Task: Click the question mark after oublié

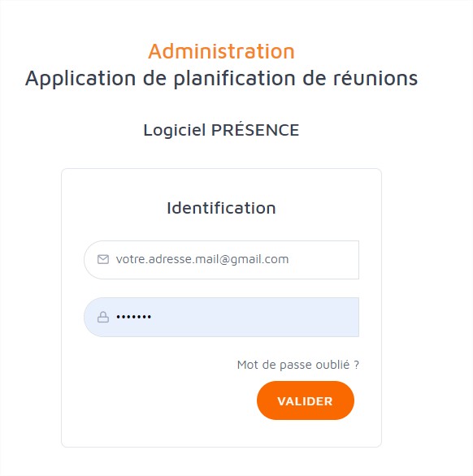Action: pos(357,365)
